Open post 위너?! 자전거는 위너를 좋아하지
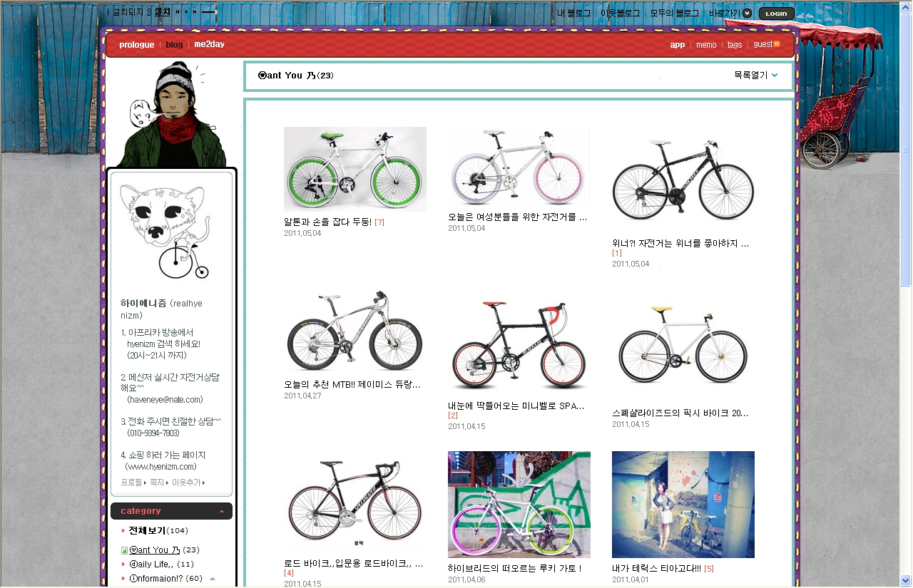Image resolution: width=913 pixels, height=588 pixels. point(680,244)
